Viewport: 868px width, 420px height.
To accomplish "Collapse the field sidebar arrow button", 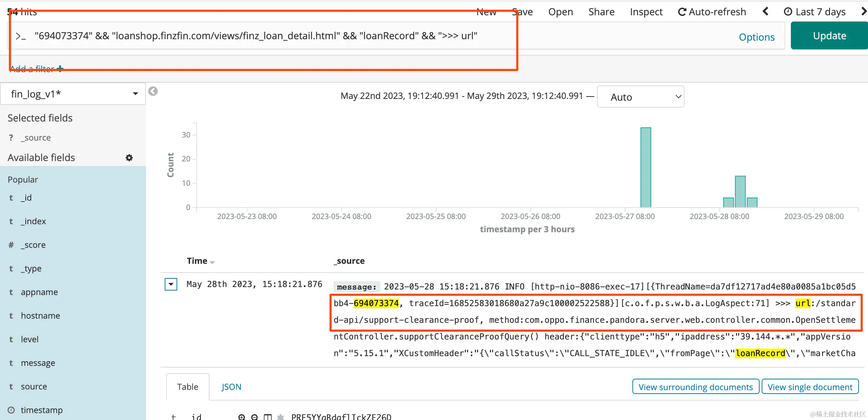I will [x=153, y=91].
